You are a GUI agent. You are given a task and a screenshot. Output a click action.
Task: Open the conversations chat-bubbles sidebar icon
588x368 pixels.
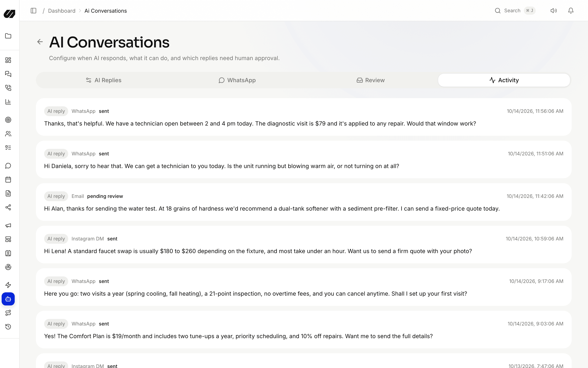click(x=8, y=74)
